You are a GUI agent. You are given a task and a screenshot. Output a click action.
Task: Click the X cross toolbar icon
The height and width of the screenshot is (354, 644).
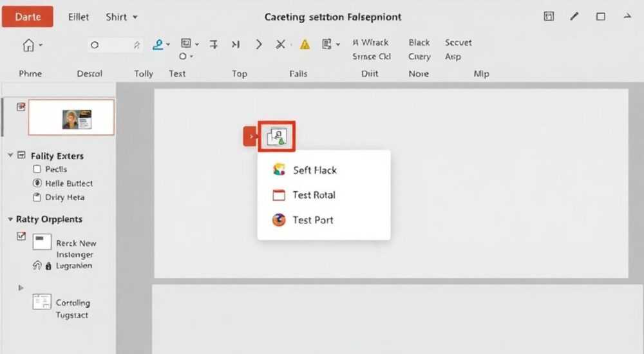[281, 44]
